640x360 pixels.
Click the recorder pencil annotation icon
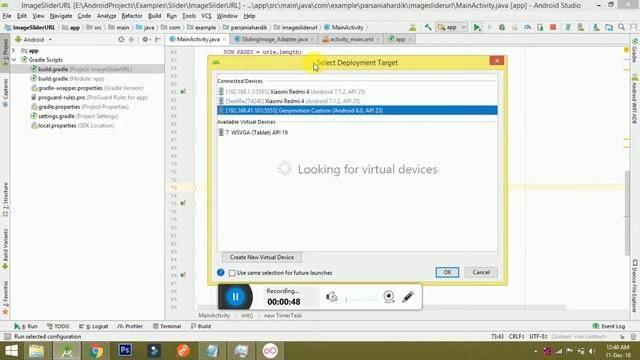pyautogui.click(x=408, y=297)
